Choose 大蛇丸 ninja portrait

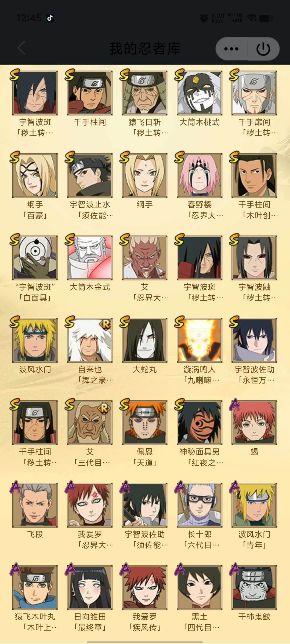click(145, 340)
